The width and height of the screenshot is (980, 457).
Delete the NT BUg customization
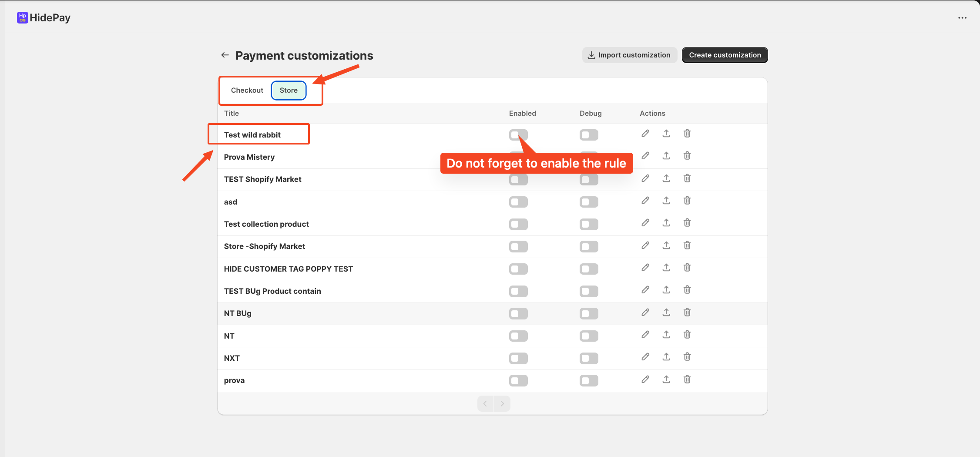[x=687, y=313]
